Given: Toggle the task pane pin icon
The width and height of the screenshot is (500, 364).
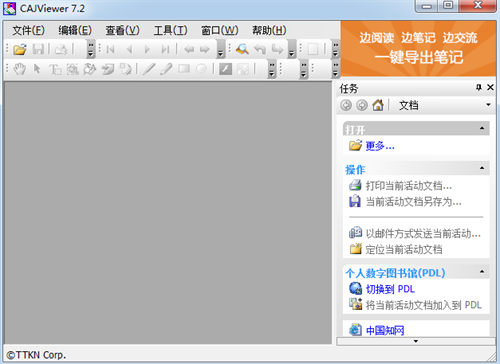Looking at the screenshot, I should (x=479, y=87).
